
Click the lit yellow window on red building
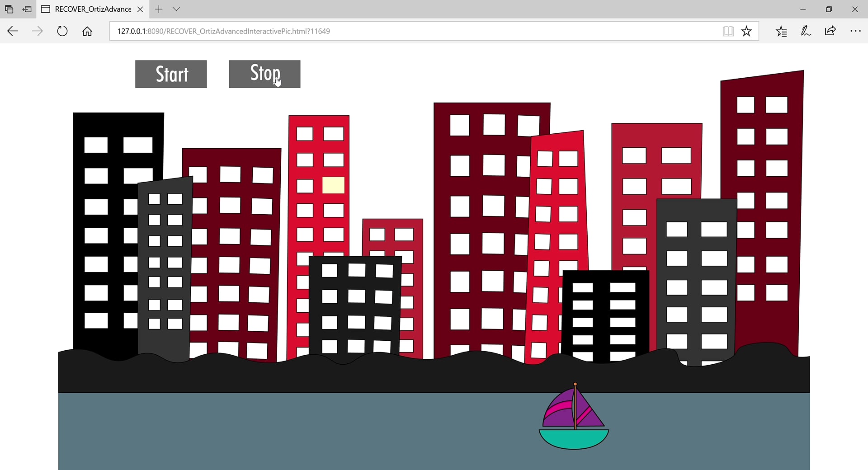[x=333, y=185]
